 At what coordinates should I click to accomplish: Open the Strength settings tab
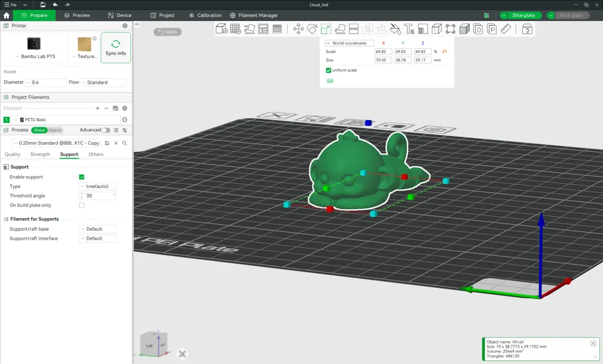40,154
